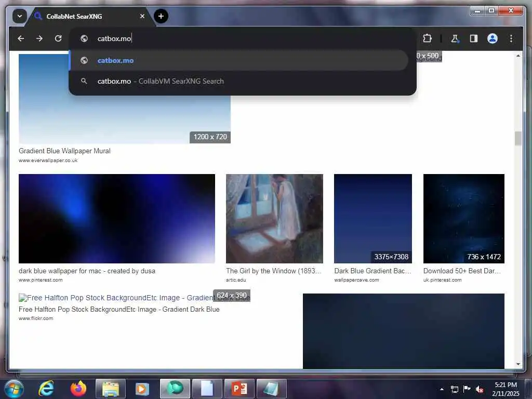Open the clock showing 5:21 PM
The height and width of the screenshot is (399, 532).
(x=506, y=389)
